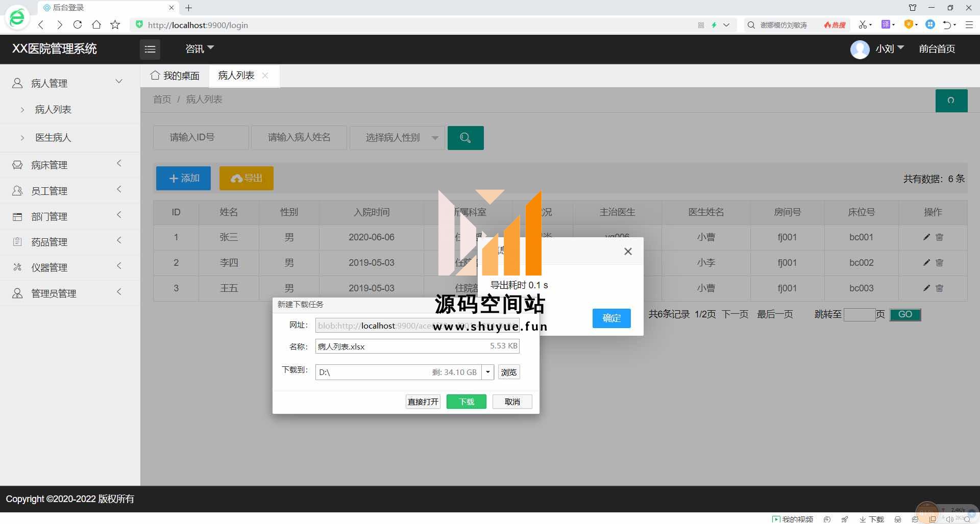Click the 热搜 hot search icon

tap(835, 24)
